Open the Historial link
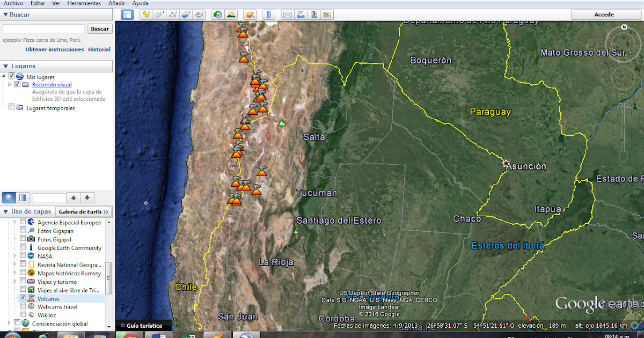The image size is (644, 338). pyautogui.click(x=99, y=49)
